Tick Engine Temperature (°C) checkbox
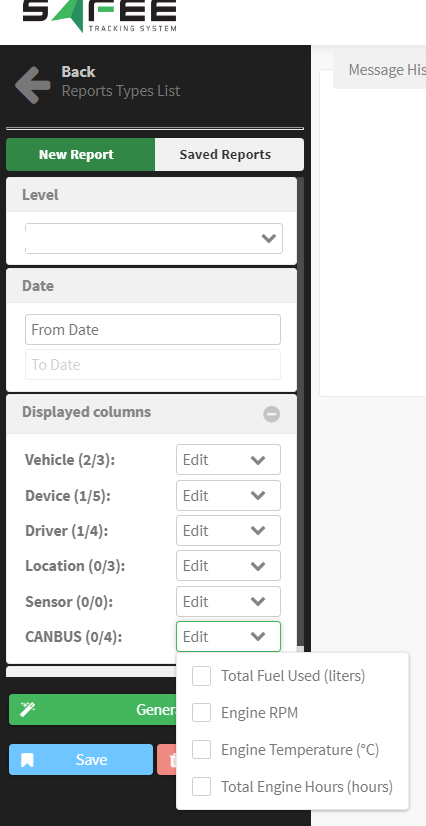The width and height of the screenshot is (426, 826). coord(202,749)
